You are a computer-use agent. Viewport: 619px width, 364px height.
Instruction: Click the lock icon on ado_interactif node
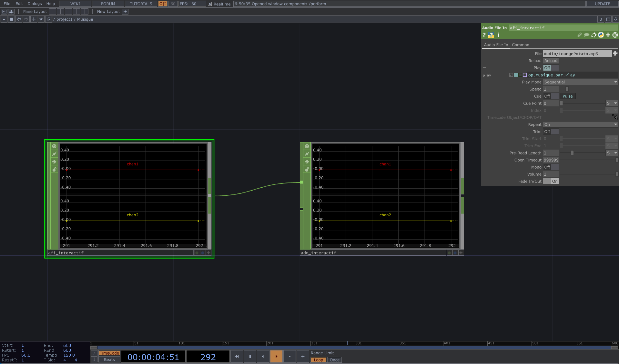coord(307,170)
